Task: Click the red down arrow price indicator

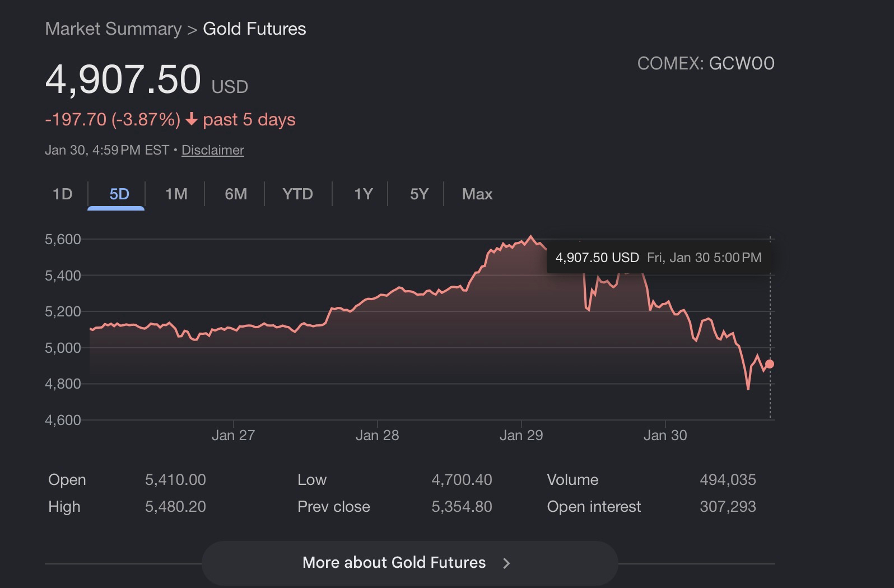Action: pyautogui.click(x=192, y=119)
